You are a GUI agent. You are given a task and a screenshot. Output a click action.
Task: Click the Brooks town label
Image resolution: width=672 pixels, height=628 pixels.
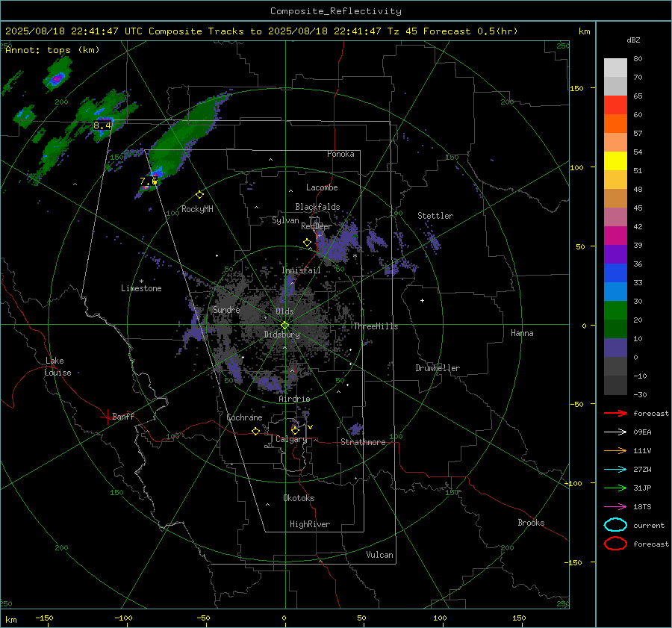click(531, 523)
